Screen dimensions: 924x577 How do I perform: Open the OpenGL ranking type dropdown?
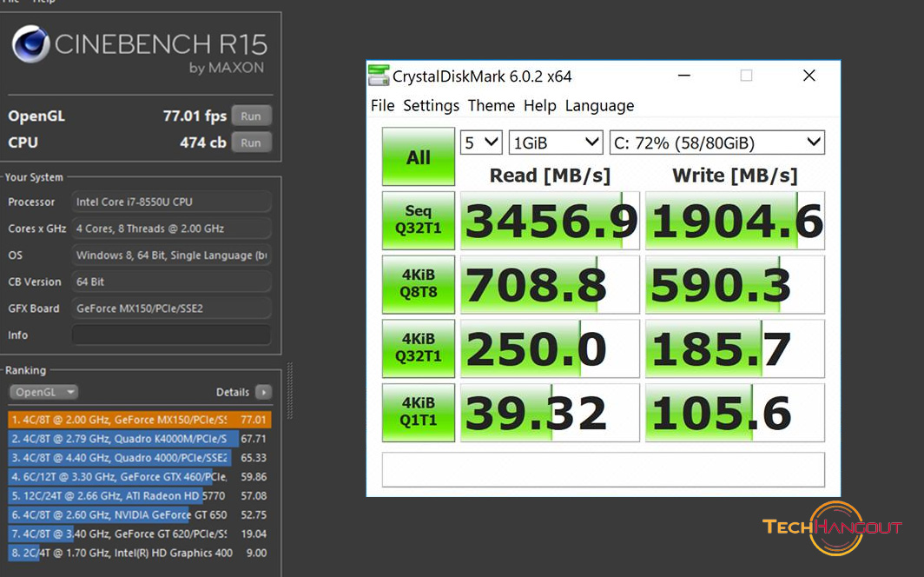[x=43, y=392]
